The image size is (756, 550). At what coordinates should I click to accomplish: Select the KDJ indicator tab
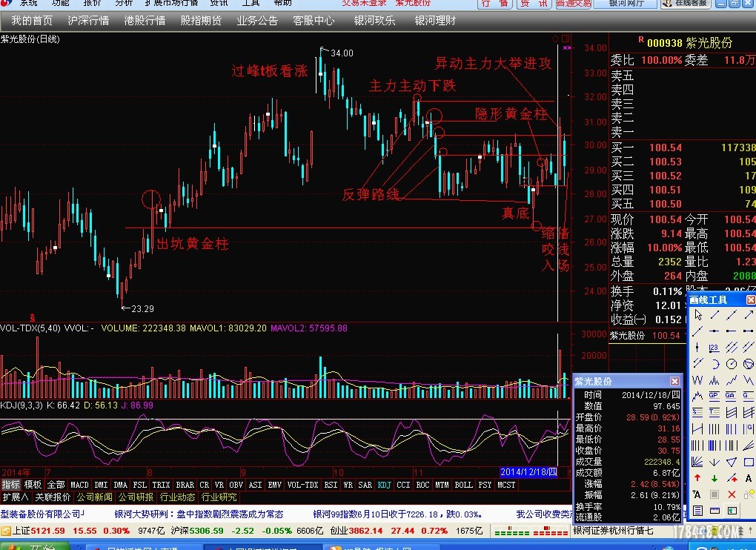click(x=384, y=485)
